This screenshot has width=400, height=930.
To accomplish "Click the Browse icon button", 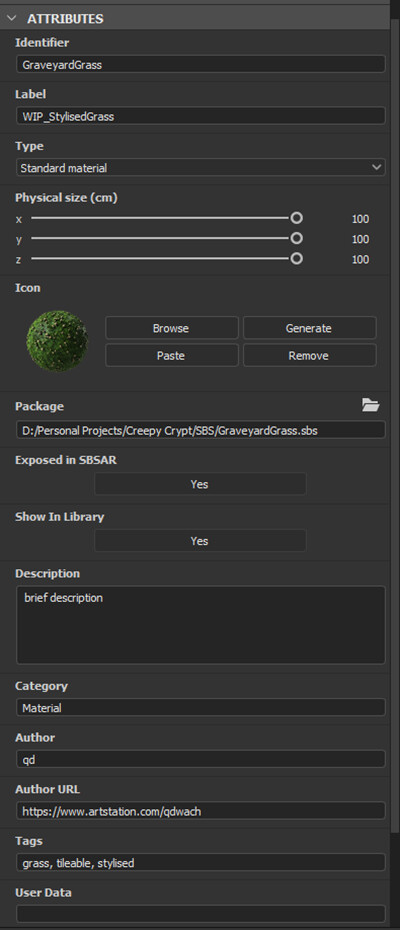I will pyautogui.click(x=172, y=328).
